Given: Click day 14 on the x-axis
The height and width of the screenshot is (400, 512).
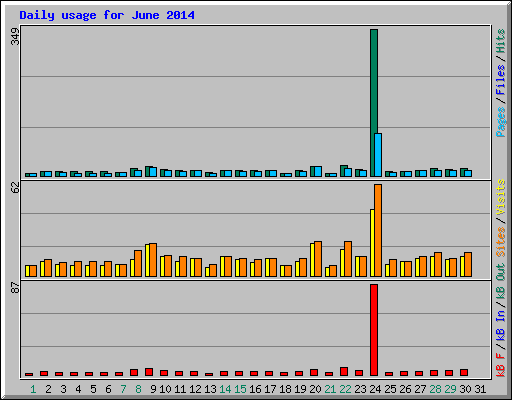Looking at the screenshot, I should [x=225, y=389].
